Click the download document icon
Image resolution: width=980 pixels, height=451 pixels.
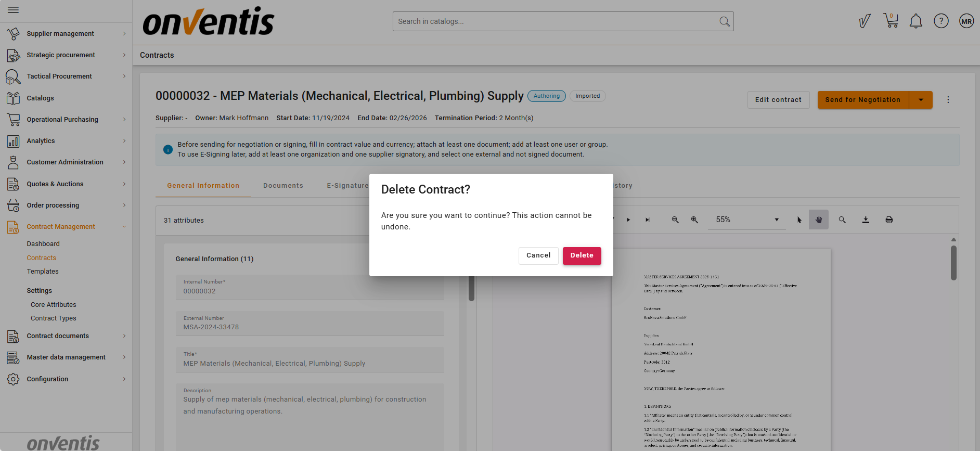point(866,220)
